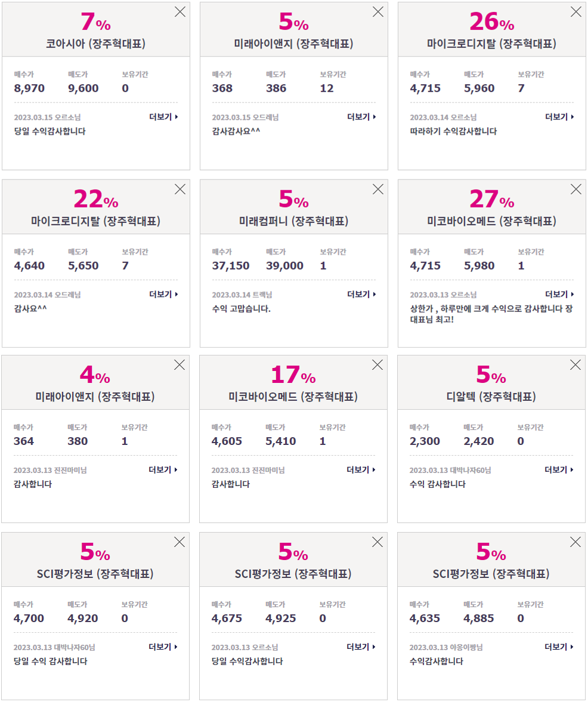The image size is (588, 702).
Task: Open 더보기 for SCI평가정보 4,700 buy card
Action: tap(163, 647)
